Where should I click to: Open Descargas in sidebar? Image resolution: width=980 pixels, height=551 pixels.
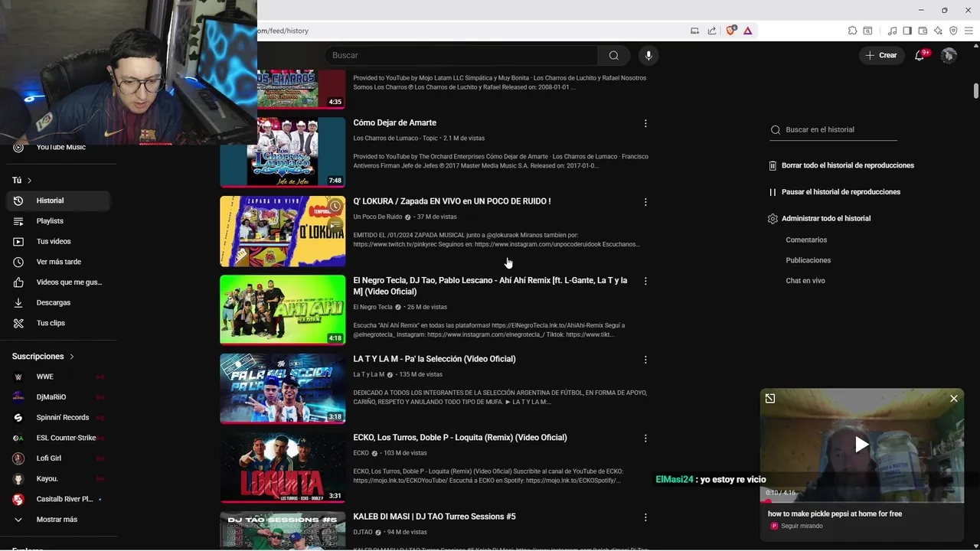click(x=58, y=302)
